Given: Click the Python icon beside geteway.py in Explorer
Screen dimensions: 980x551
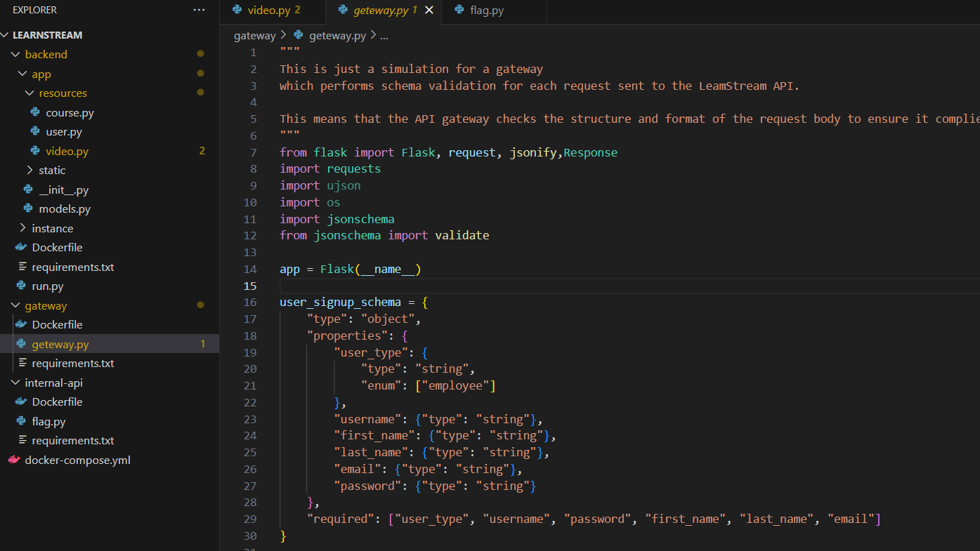Looking at the screenshot, I should pos(21,344).
